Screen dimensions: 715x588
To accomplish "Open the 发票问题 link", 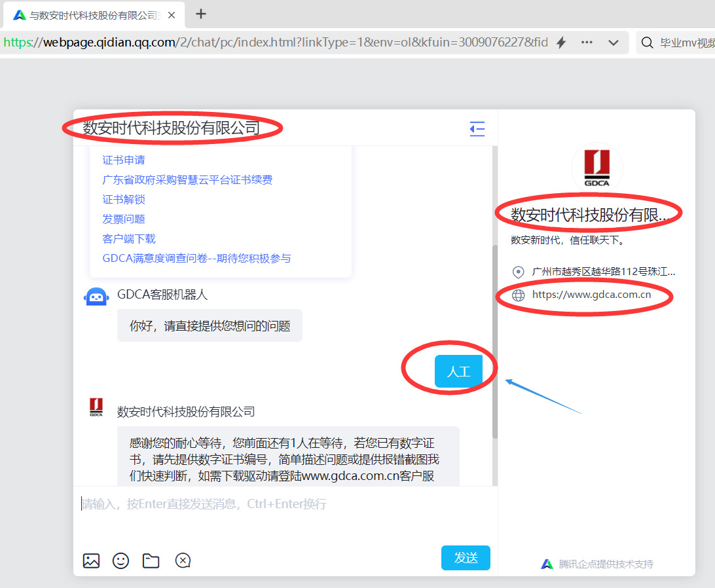I will pos(124,219).
